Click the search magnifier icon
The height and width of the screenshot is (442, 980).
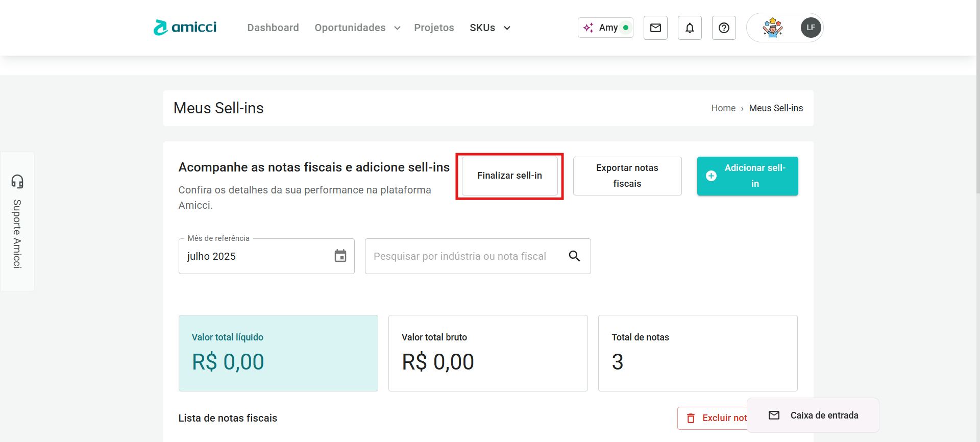(x=574, y=256)
